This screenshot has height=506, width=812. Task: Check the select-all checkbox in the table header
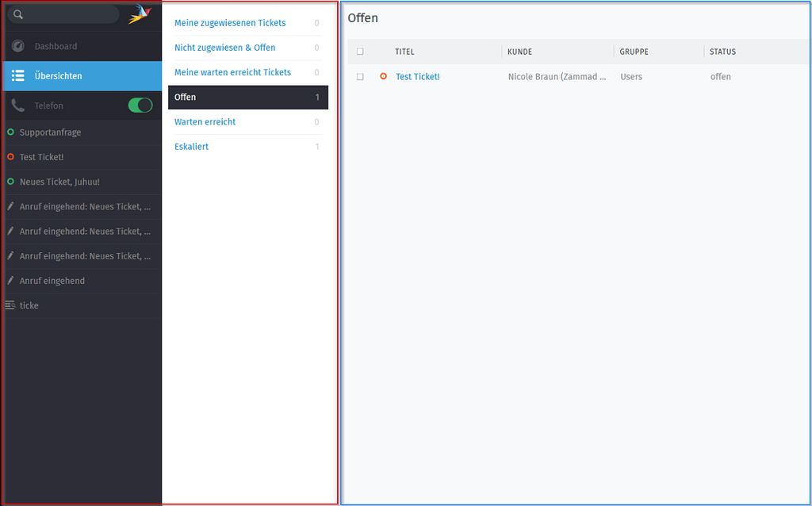360,51
